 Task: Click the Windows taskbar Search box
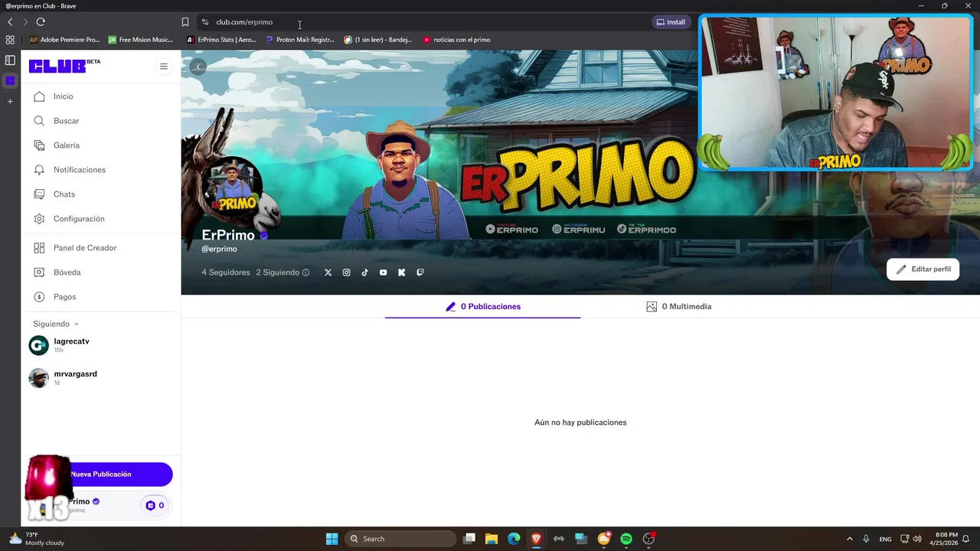402,539
